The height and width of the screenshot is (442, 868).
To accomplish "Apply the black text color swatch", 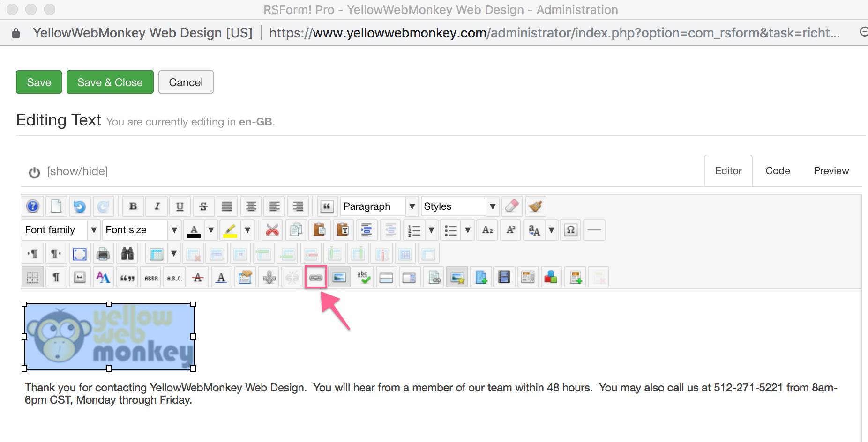I will (194, 230).
